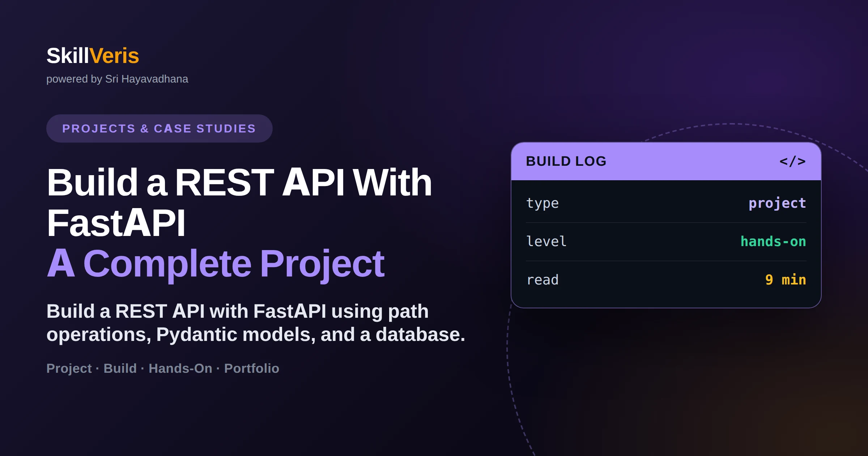
Task: Select the 'Build' tag
Action: click(120, 368)
